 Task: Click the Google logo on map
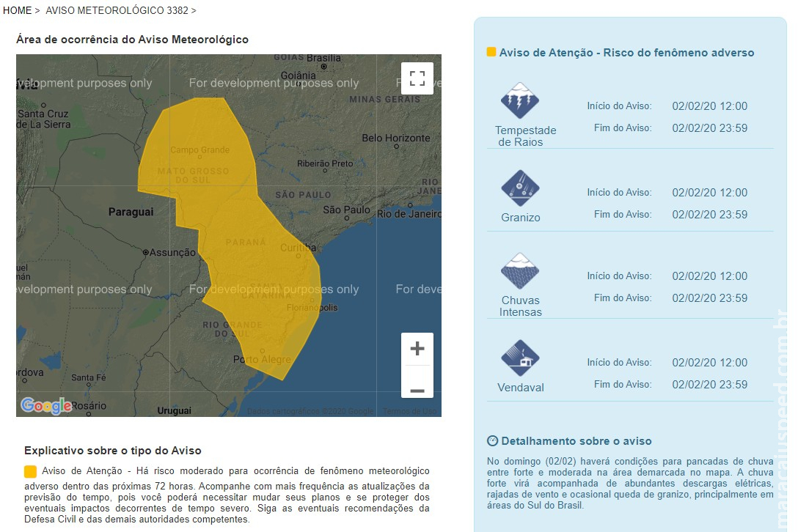pyautogui.click(x=46, y=405)
